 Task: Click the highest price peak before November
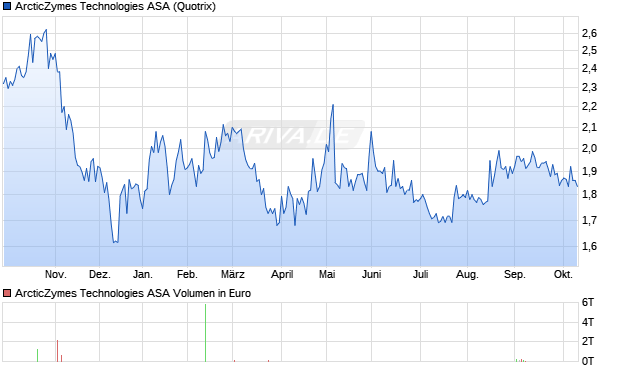46,30
